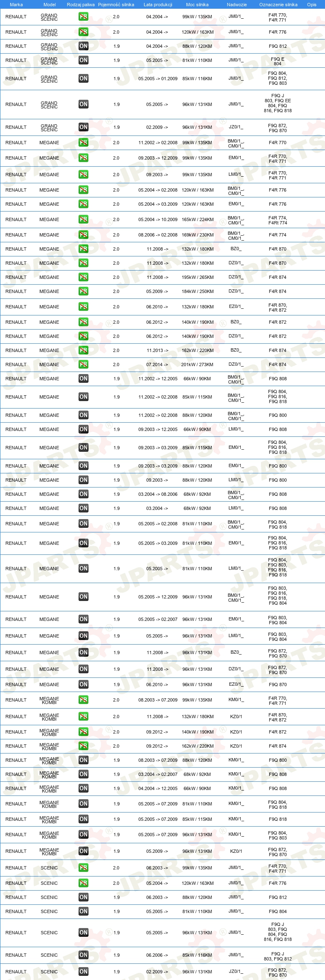The height and width of the screenshot is (980, 325).
Task: Click production years '05.2004 -> 03.2009'
Action: pos(158,204)
